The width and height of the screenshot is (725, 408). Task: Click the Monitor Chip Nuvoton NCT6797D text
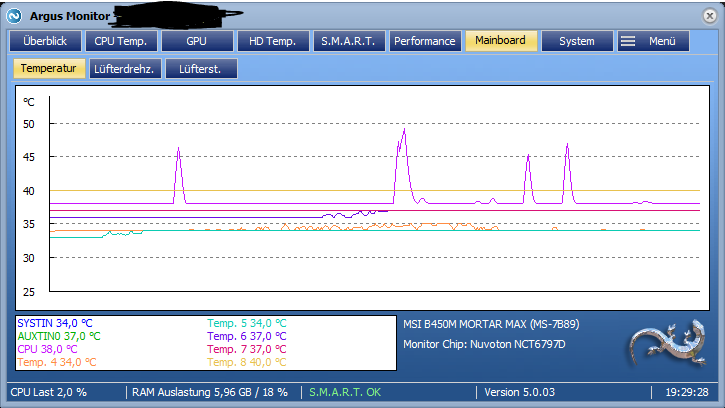click(x=484, y=345)
